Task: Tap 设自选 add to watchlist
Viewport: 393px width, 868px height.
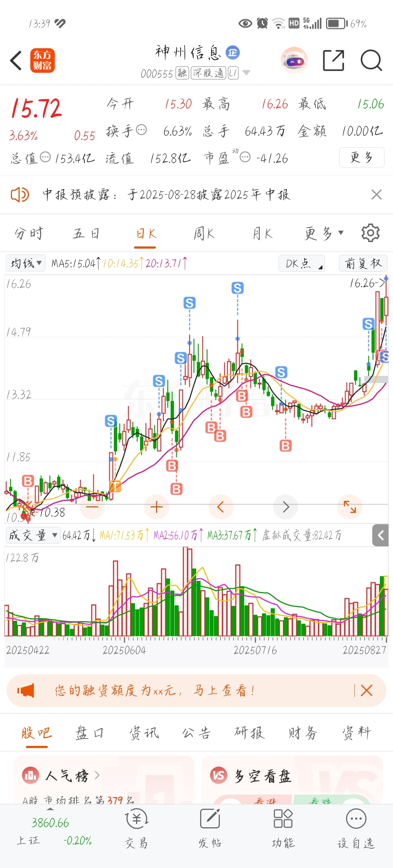Action: click(356, 829)
